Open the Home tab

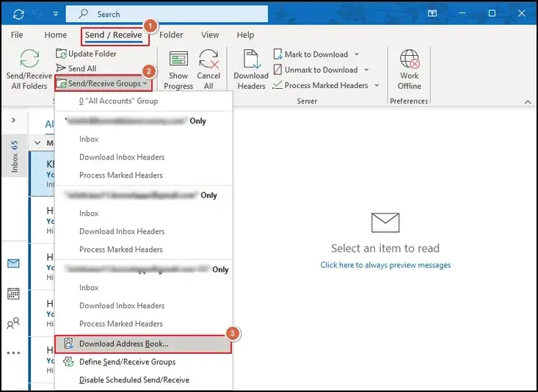(56, 35)
